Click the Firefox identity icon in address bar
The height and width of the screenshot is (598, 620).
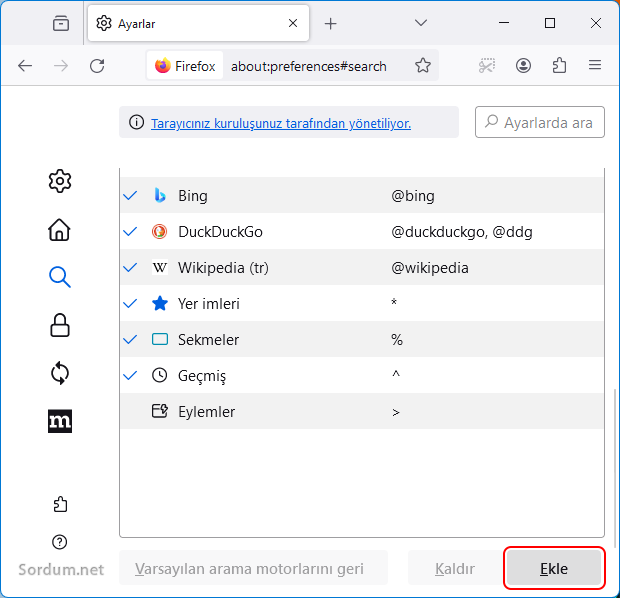click(185, 66)
